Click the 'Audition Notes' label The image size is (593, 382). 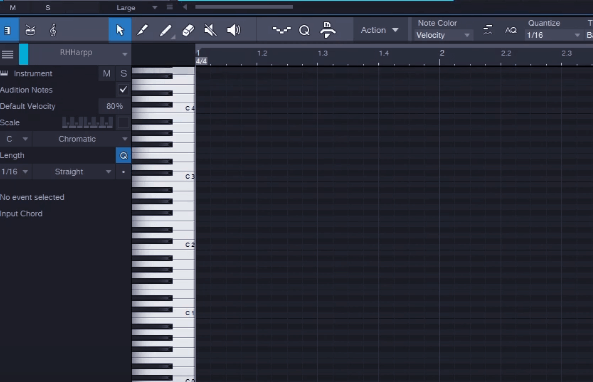(26, 90)
